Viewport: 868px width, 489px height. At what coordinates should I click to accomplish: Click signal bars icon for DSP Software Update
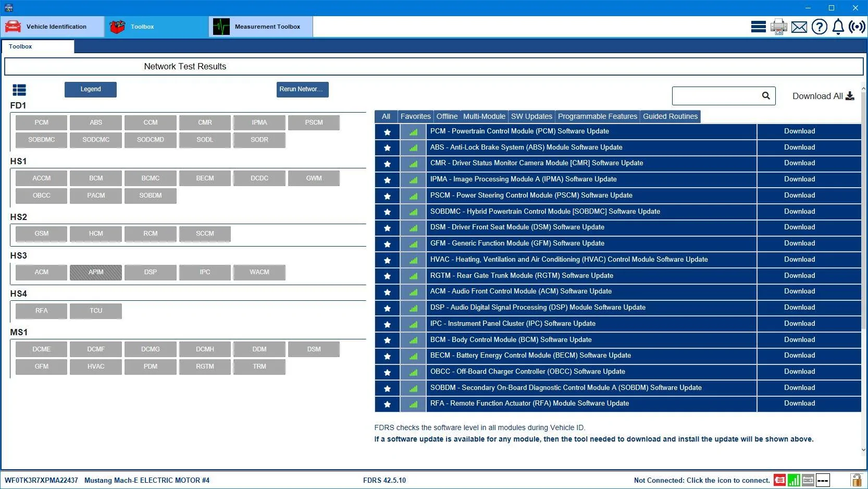413,308
